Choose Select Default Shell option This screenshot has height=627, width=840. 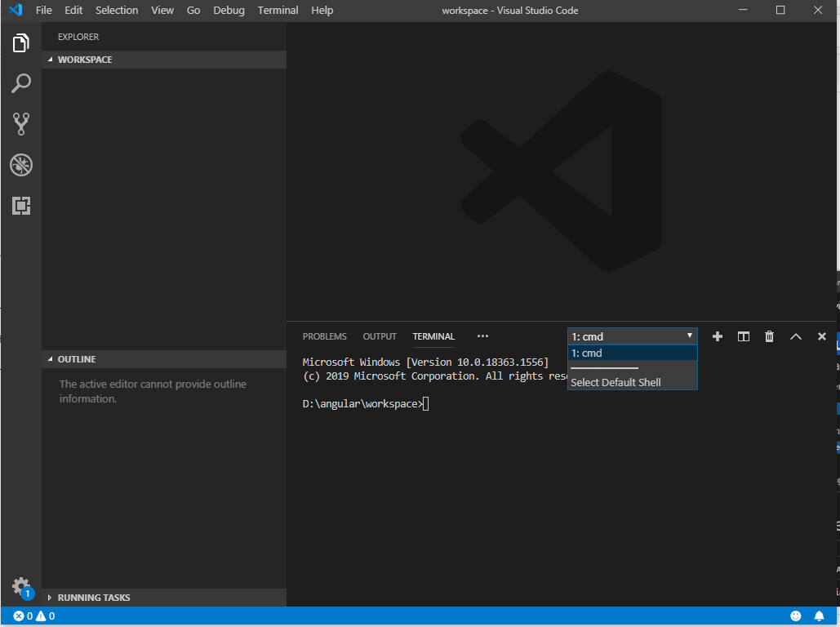(x=616, y=382)
